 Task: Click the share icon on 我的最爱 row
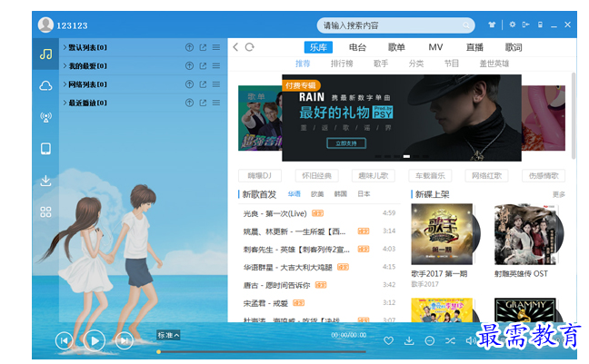point(203,65)
